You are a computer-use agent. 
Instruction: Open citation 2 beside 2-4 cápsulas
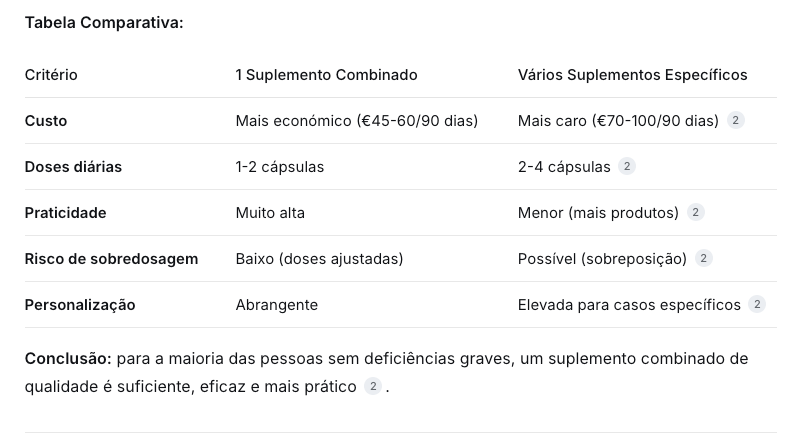627,167
